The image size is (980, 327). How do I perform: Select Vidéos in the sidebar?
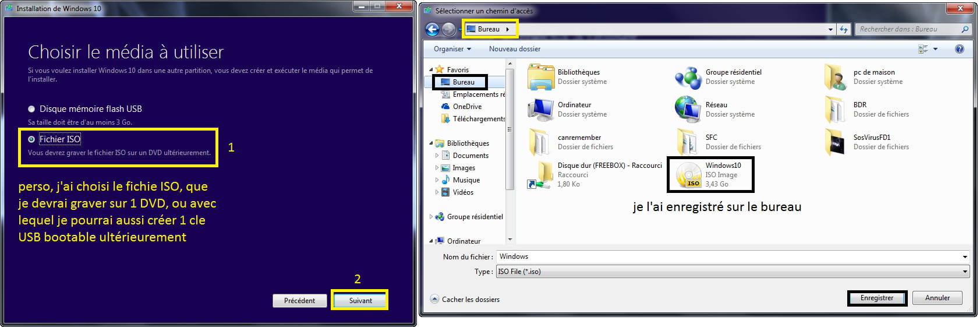463,192
